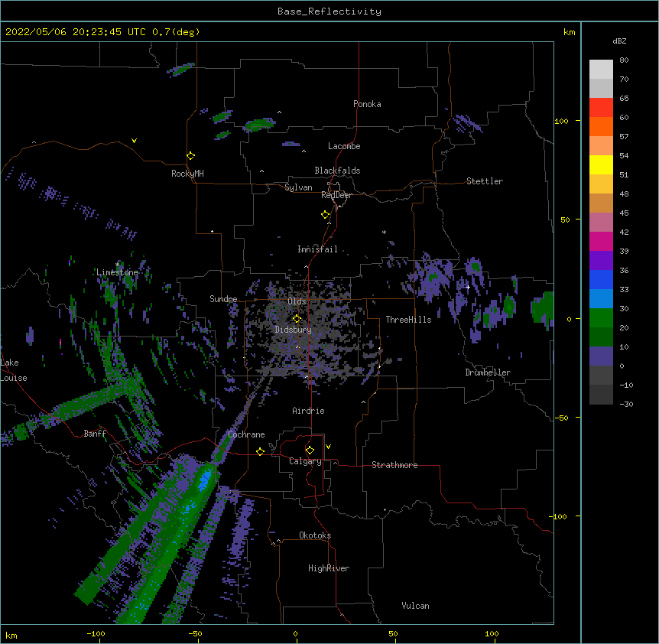The height and width of the screenshot is (644, 659).
Task: Click the ThreeHills town label
Action: tap(408, 320)
